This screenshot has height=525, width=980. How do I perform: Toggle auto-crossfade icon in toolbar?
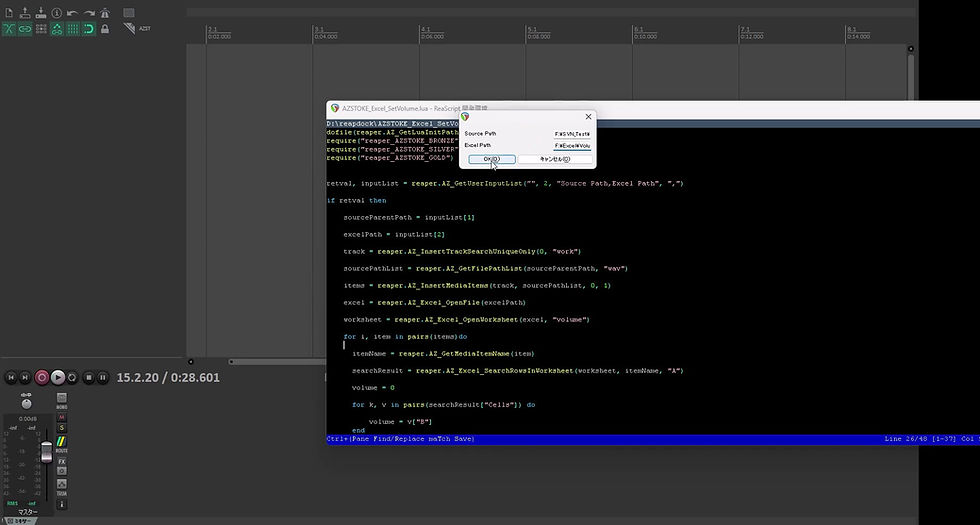[9, 29]
